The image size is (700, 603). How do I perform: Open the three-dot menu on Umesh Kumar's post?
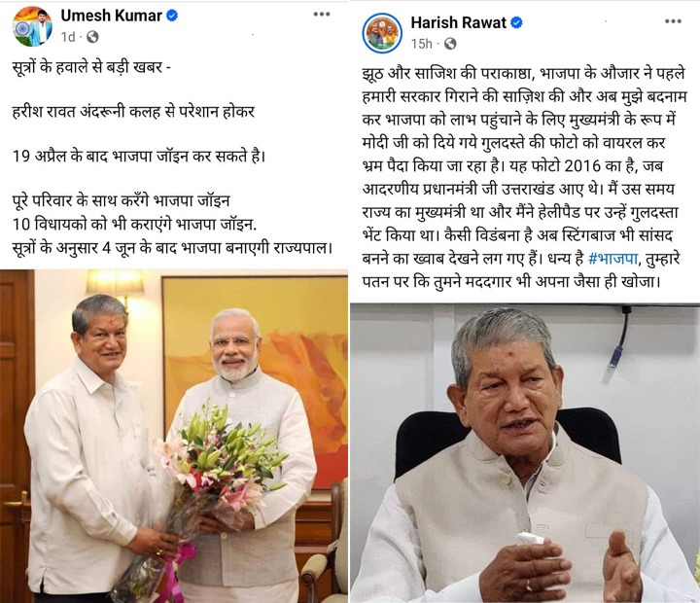322,15
